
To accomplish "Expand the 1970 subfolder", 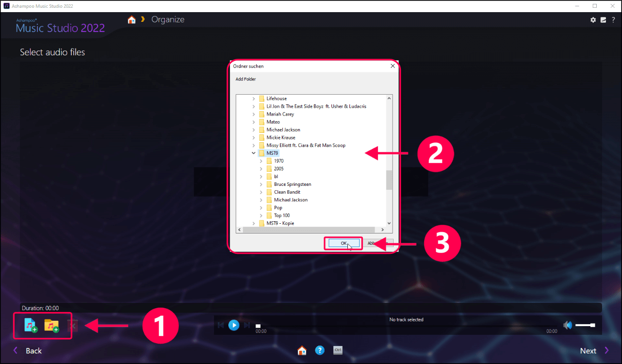I will coord(261,161).
